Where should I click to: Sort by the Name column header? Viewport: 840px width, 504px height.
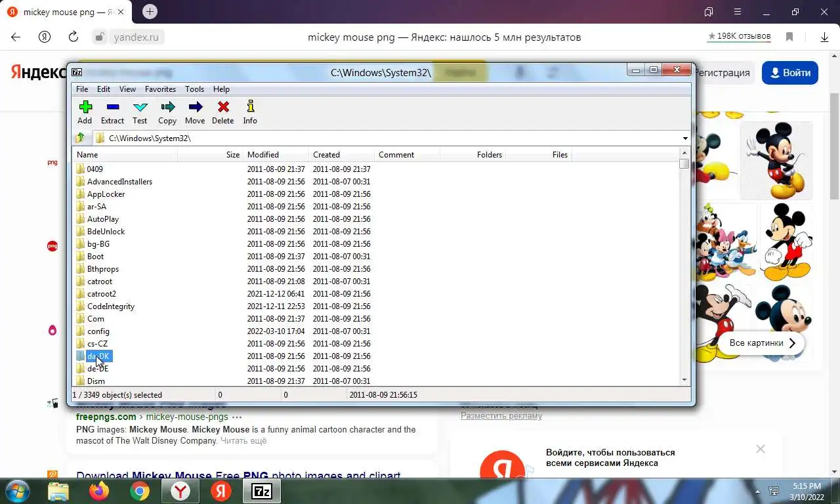click(x=125, y=155)
